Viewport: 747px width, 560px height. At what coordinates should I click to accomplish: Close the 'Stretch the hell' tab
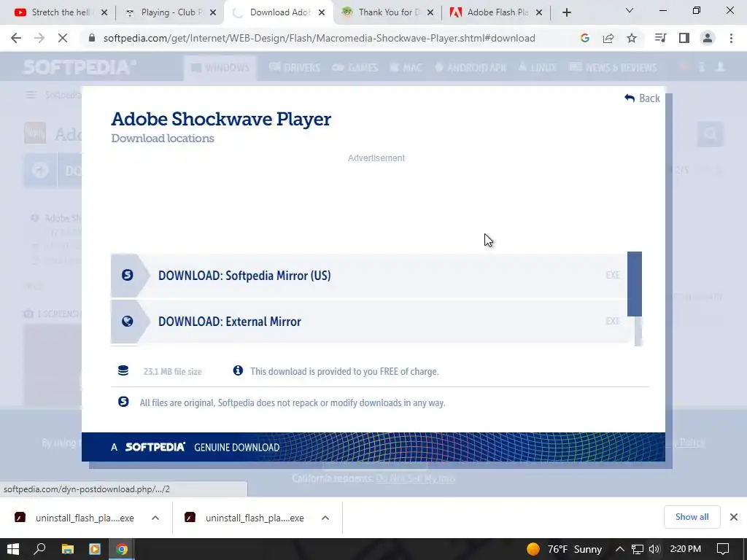click(x=104, y=12)
